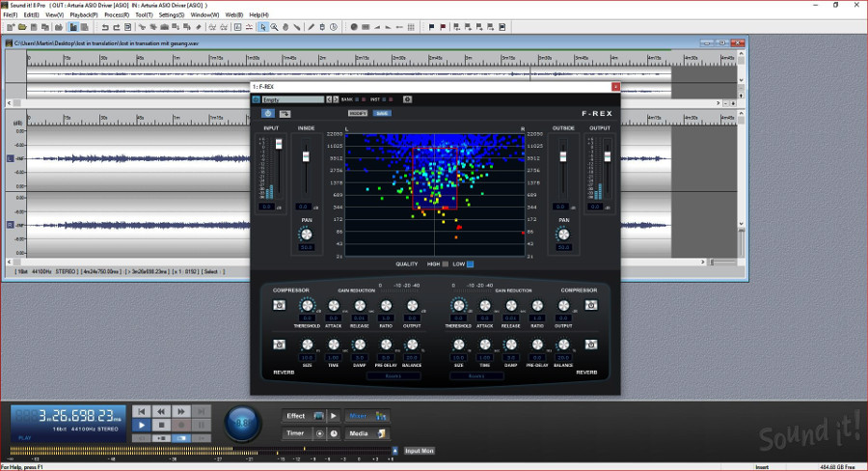The image size is (868, 471).
Task: Click left compressor THRESHOLD knob
Action: pos(308,305)
